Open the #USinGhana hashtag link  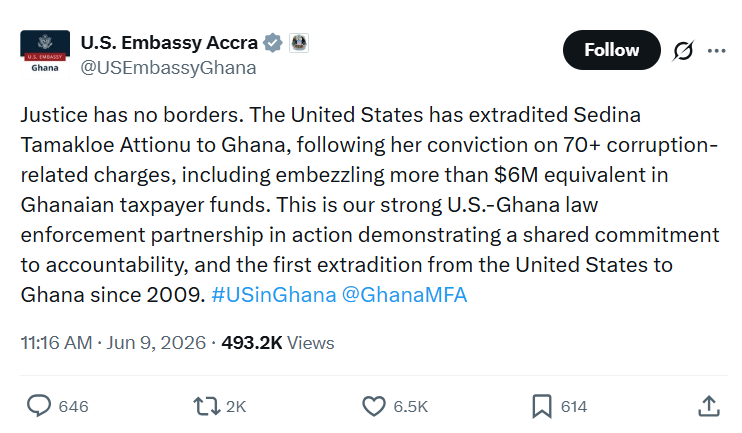click(x=274, y=295)
